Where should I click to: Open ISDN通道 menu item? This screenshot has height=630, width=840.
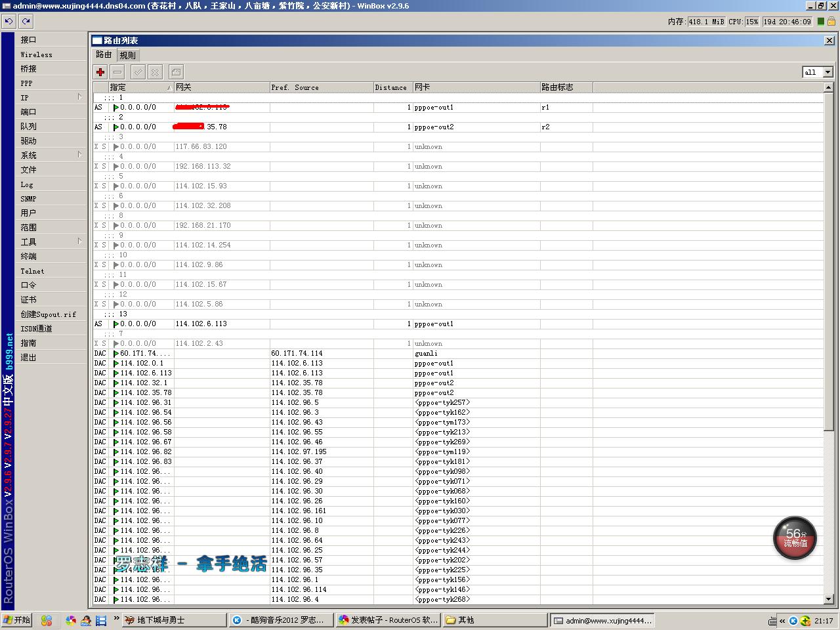pos(51,329)
